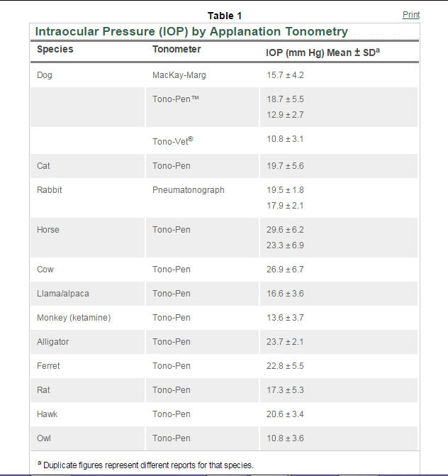The width and height of the screenshot is (448, 476).
Task: Click the Hawk row label
Action: [48, 414]
